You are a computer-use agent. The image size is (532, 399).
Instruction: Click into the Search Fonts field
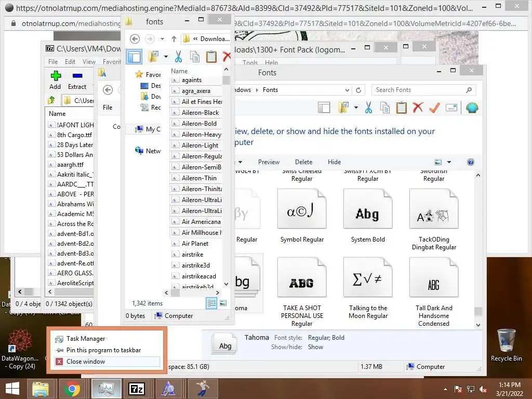pos(420,90)
